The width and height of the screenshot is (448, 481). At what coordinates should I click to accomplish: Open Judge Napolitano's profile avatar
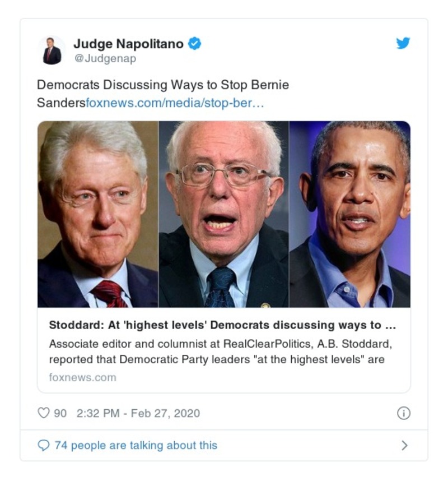[52, 51]
